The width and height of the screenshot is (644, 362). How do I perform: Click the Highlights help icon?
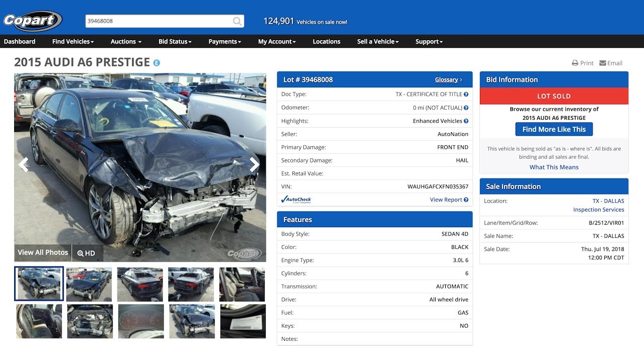click(466, 121)
